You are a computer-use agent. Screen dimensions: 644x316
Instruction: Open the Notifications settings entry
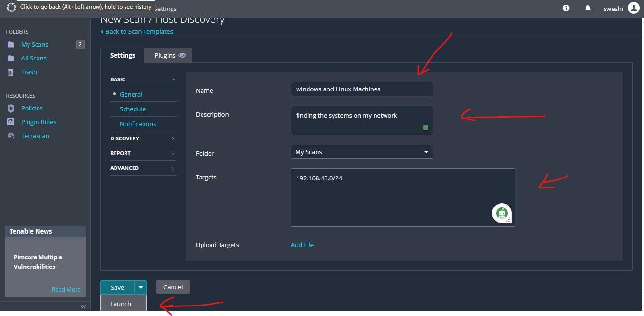[x=138, y=124]
